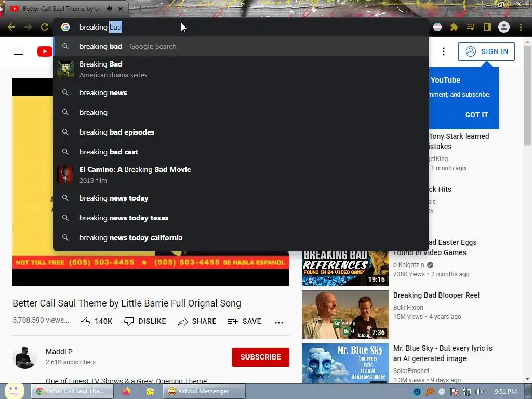532x399 pixels.
Task: Click the SIGN IN button
Action: tap(486, 51)
